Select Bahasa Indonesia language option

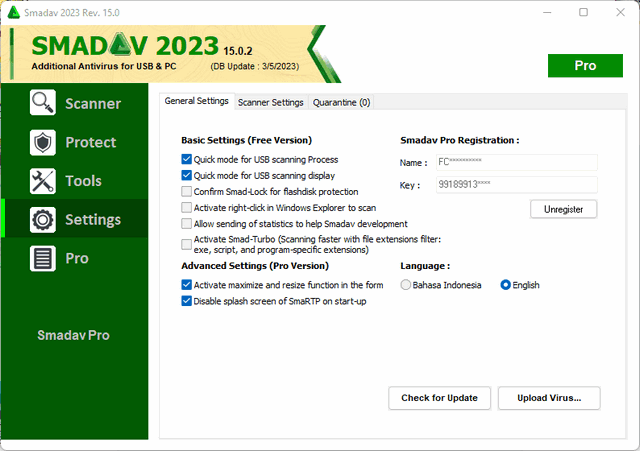406,285
